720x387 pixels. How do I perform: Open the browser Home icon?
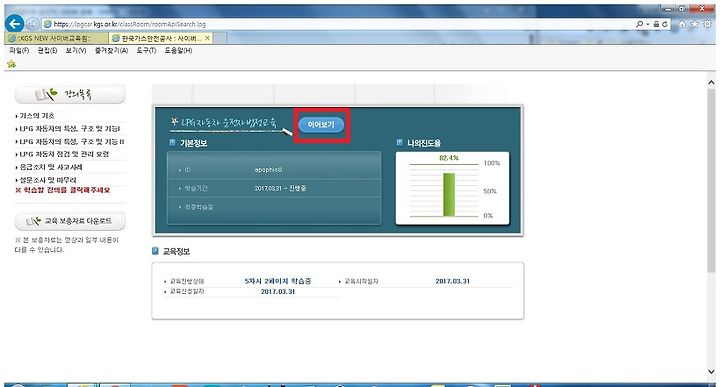682,24
